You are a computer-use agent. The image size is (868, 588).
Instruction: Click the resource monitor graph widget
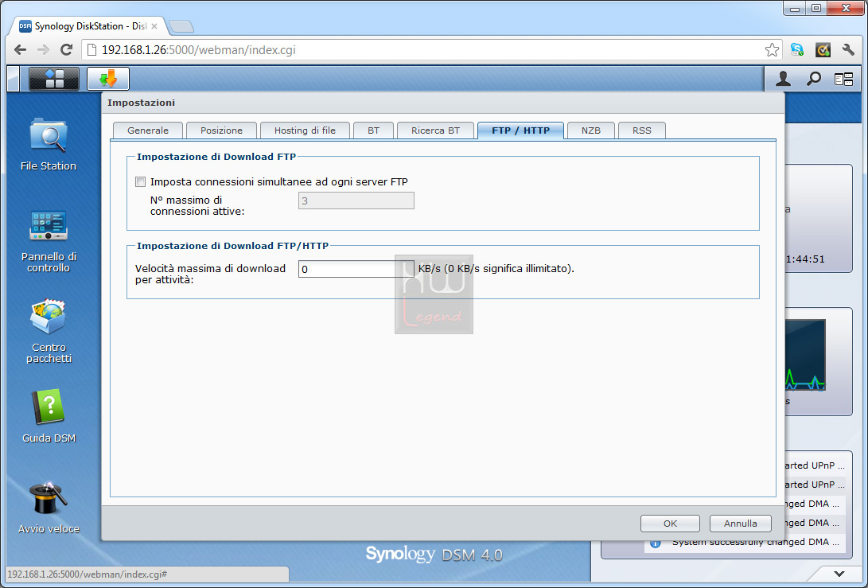805,355
